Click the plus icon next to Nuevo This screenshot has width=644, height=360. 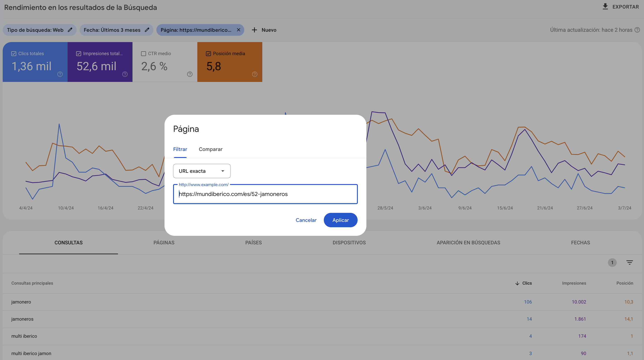pyautogui.click(x=254, y=30)
